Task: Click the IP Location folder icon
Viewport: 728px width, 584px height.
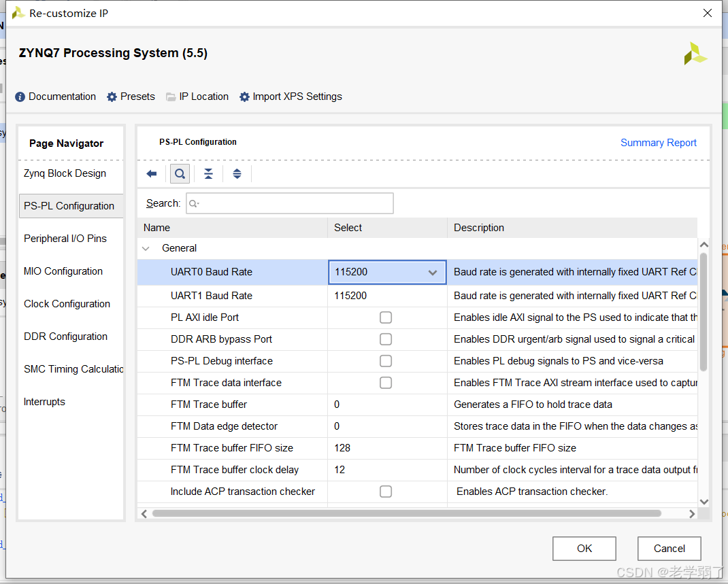Action: pyautogui.click(x=171, y=97)
